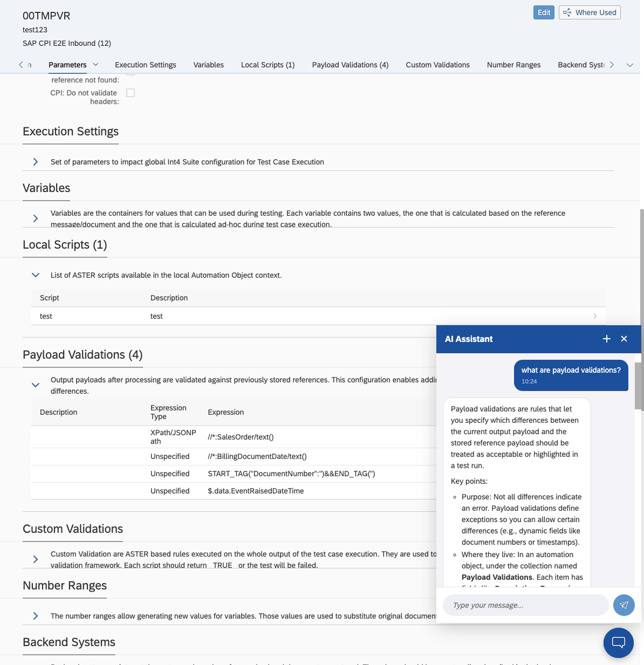
Task: Click the AI Assistant chat scrollbar
Action: coord(639,386)
